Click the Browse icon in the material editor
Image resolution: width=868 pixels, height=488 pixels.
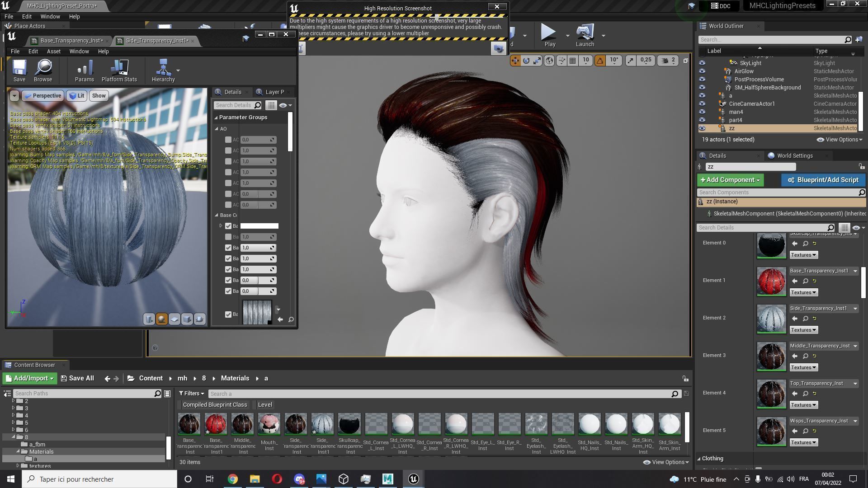coord(43,70)
